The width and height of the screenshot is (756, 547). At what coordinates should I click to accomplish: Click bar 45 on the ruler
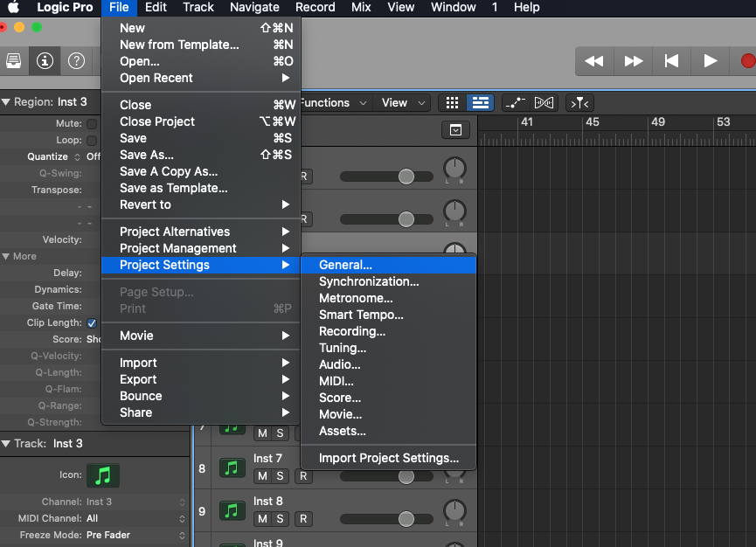click(592, 122)
